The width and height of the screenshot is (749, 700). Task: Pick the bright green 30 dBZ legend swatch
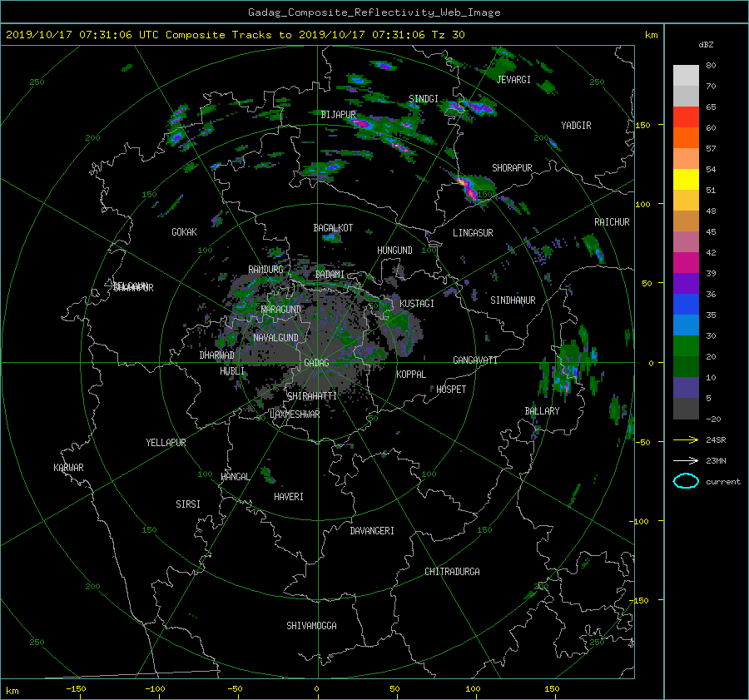686,345
